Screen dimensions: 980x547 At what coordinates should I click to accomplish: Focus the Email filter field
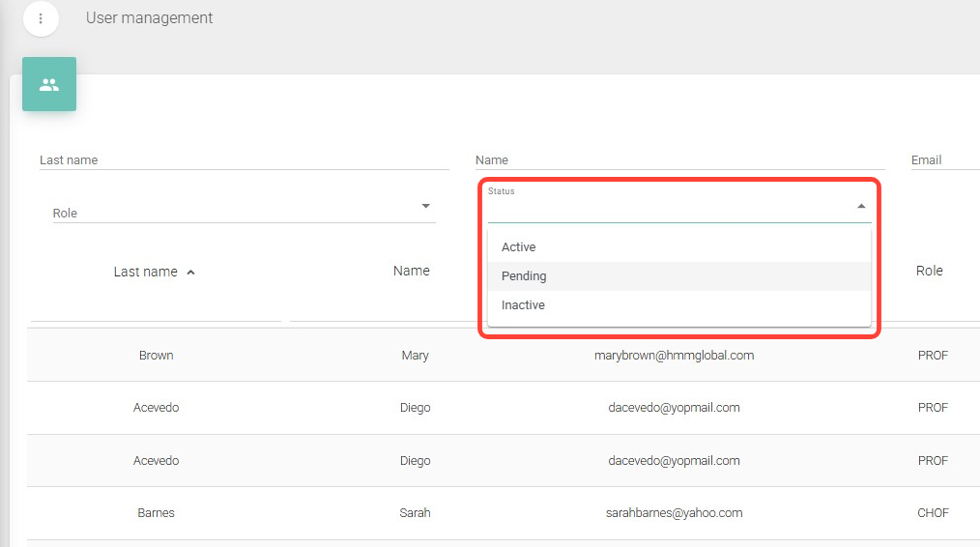click(943, 160)
